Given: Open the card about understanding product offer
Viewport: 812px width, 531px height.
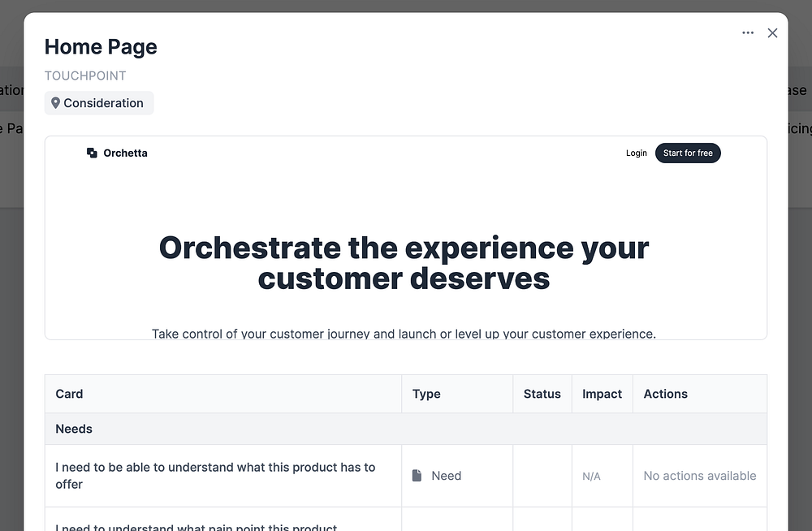Looking at the screenshot, I should pos(215,476).
